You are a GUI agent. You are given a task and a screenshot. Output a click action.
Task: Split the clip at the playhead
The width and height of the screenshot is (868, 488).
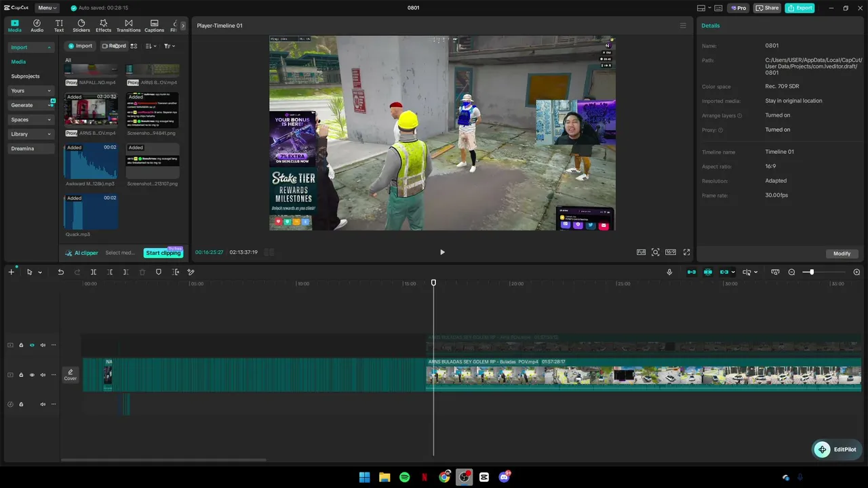tap(94, 272)
